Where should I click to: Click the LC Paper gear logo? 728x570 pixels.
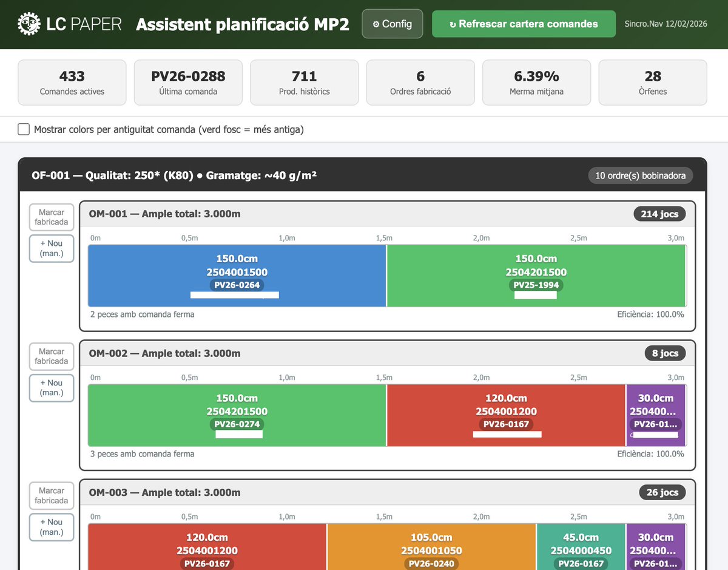point(29,24)
